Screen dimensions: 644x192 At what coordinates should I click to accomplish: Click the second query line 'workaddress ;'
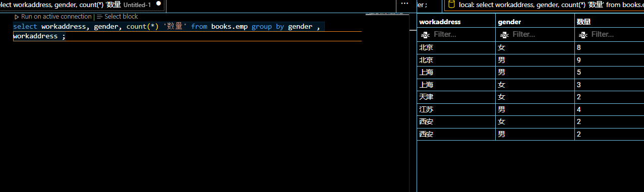(39, 36)
